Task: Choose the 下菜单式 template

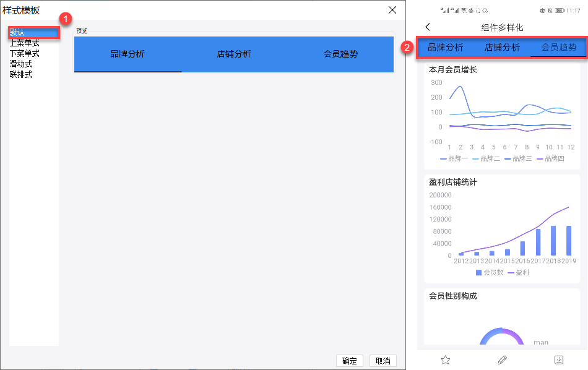Action: coord(24,54)
